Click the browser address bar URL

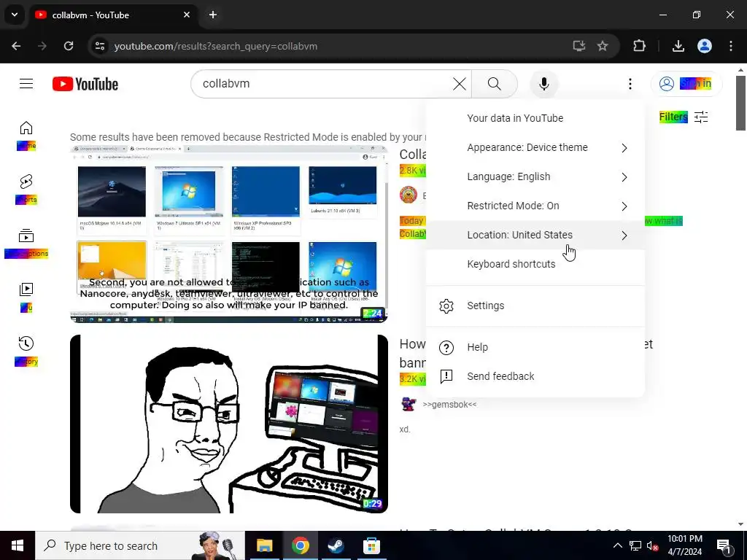pyautogui.click(x=216, y=46)
